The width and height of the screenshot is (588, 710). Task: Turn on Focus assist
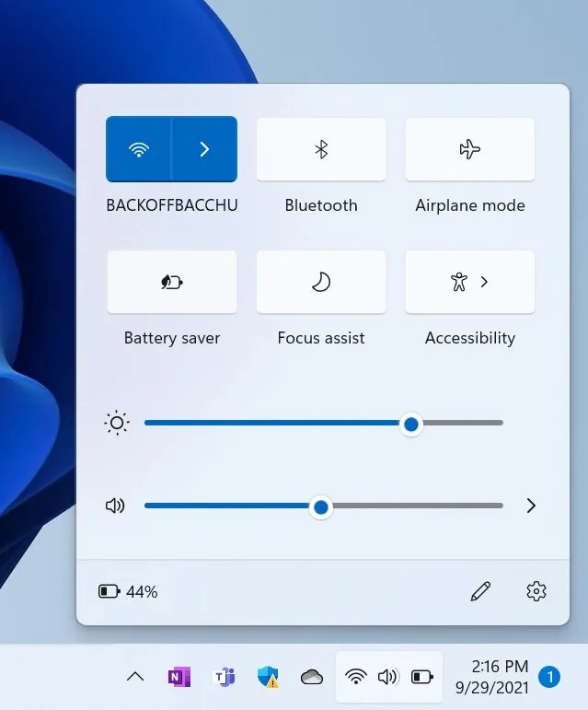(x=321, y=282)
